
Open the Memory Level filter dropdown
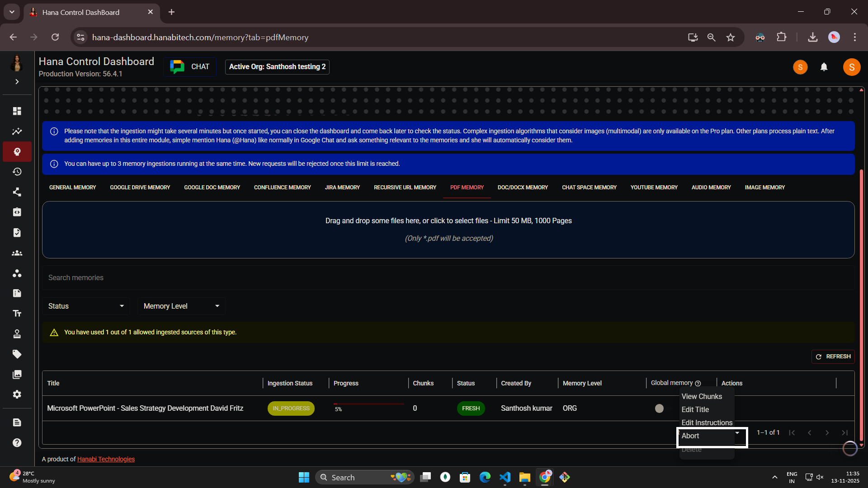tap(181, 306)
